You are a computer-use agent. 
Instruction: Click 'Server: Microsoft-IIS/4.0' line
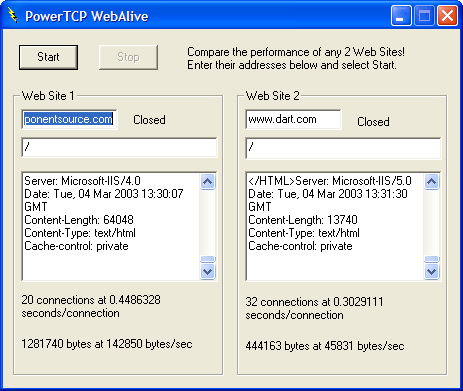(82, 181)
